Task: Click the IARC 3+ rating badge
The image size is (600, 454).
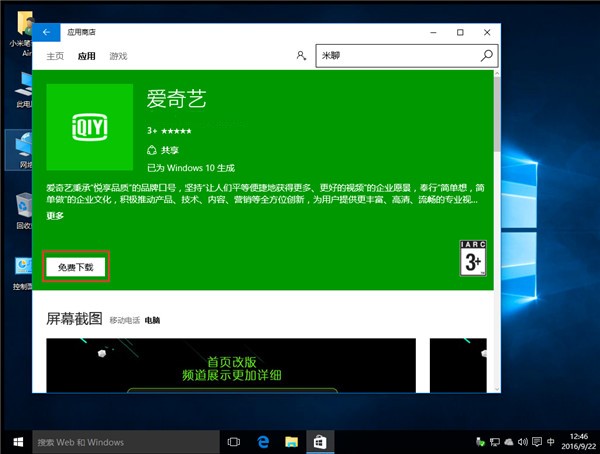Action: [x=473, y=258]
